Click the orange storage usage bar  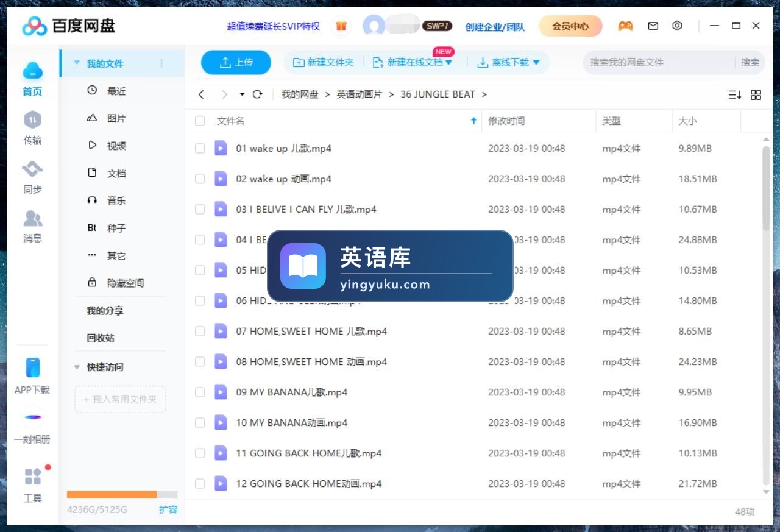tap(112, 495)
